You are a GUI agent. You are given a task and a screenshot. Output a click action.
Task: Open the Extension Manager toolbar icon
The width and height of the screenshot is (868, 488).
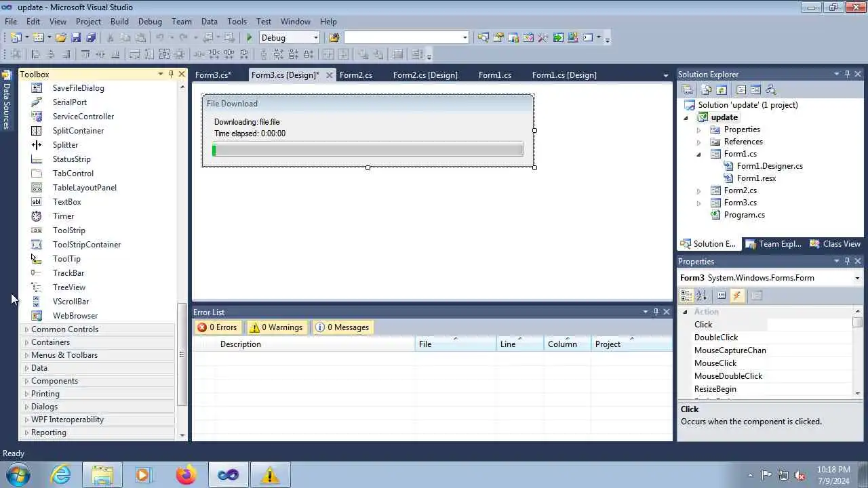[x=573, y=38]
